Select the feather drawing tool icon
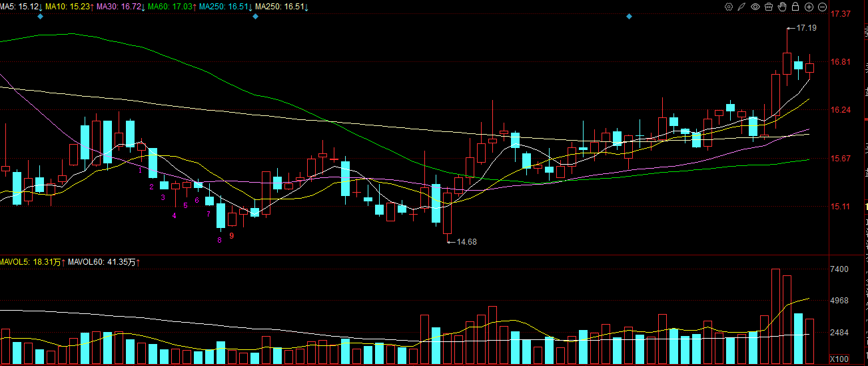Image resolution: width=868 pixels, height=366 pixels. [x=742, y=7]
